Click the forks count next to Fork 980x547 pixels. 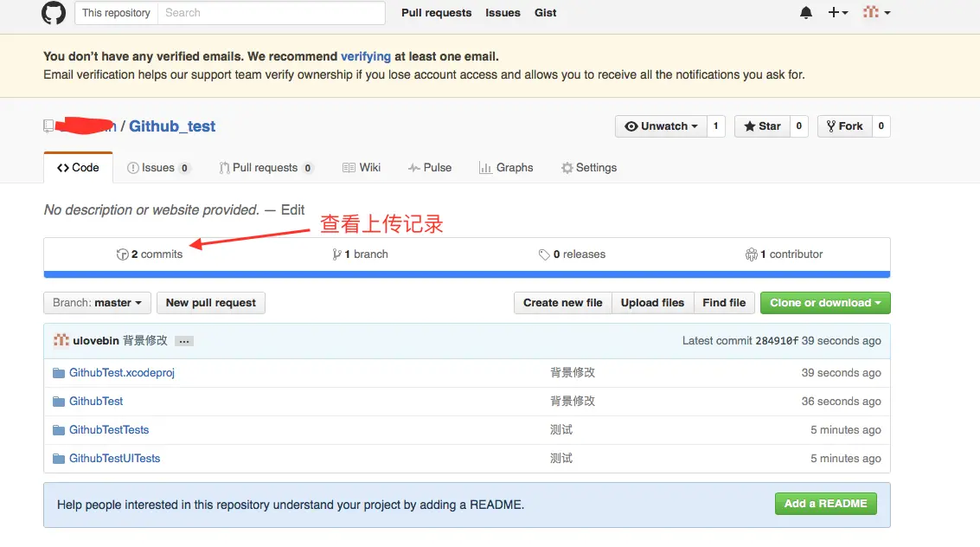pos(881,126)
